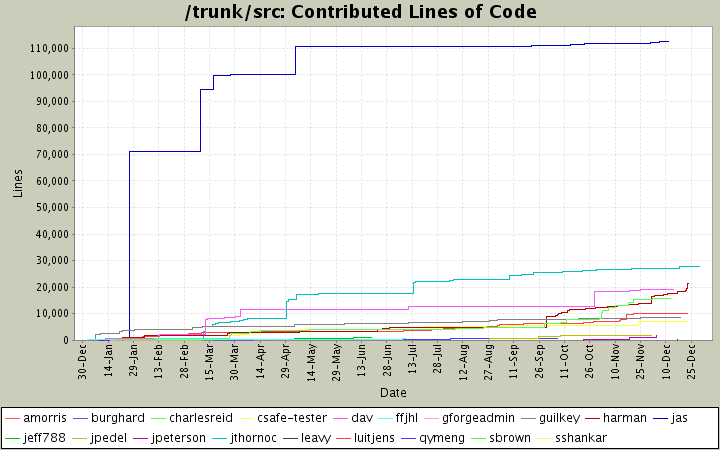Click the 10,000 y-axis tick label

point(52,314)
